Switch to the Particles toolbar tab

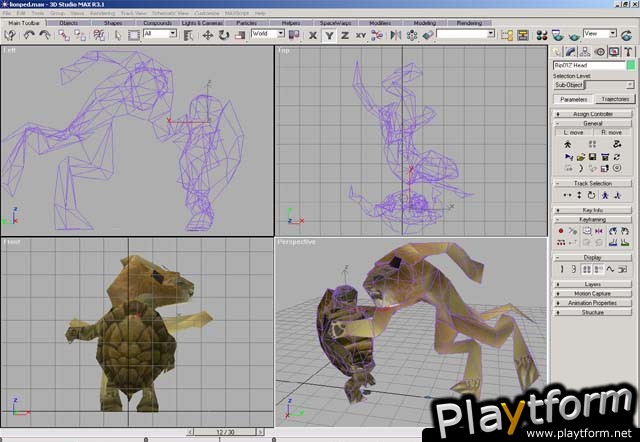(247, 23)
